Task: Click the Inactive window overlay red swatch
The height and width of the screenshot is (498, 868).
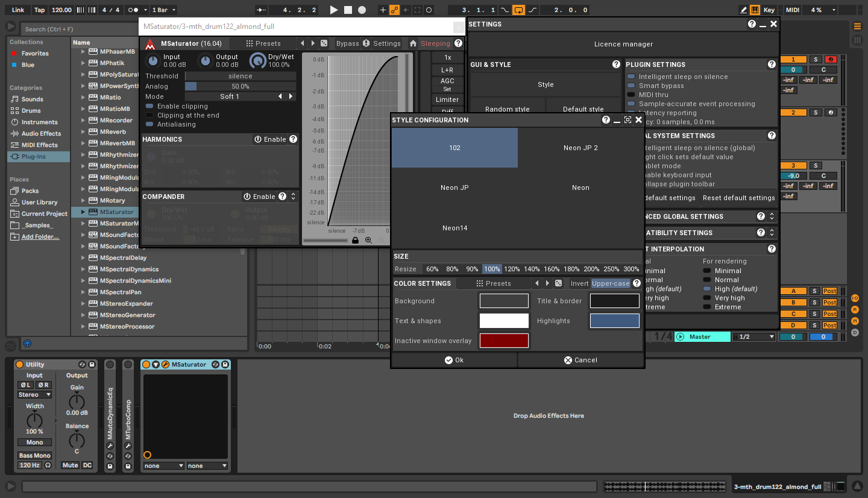Action: [504, 341]
